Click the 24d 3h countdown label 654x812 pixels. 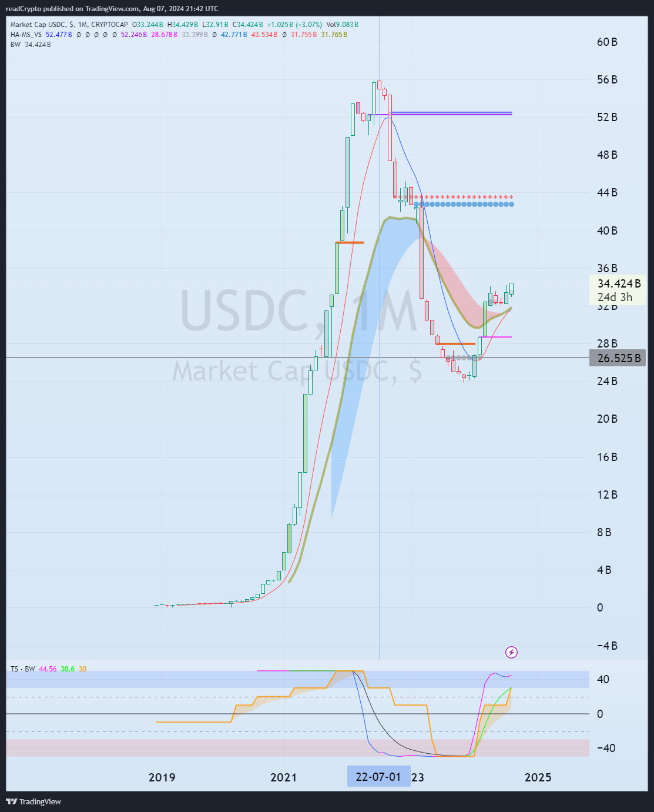(615, 297)
